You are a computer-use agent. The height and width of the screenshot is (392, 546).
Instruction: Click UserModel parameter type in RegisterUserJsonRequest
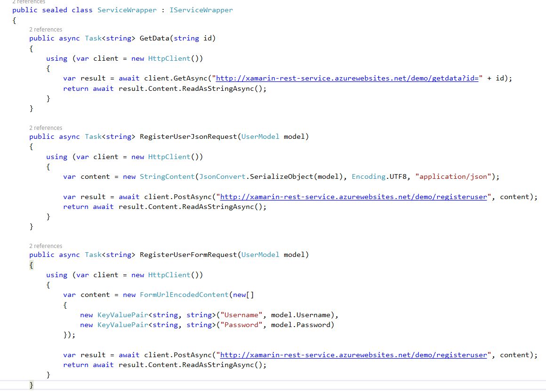[260, 136]
